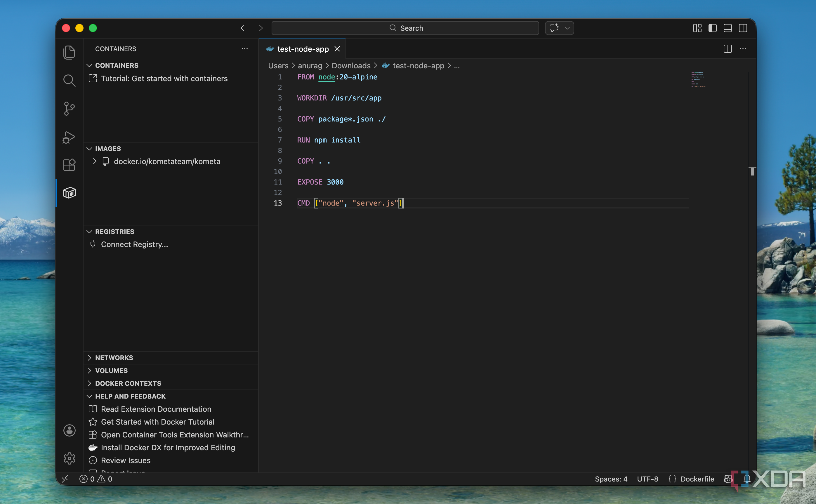This screenshot has height=504, width=816.
Task: Click Install Docker DX for Improved Editing
Action: (168, 447)
